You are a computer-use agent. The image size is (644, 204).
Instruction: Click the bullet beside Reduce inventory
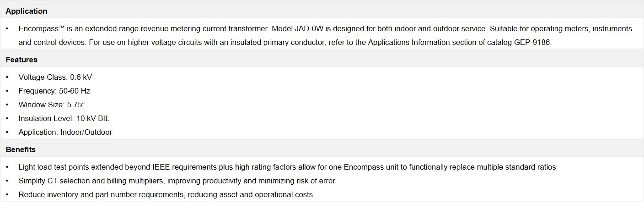coord(7,194)
